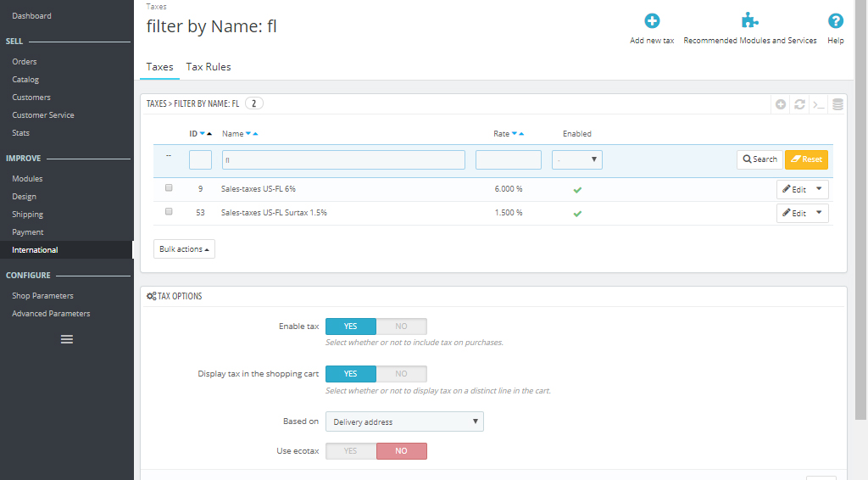Open Recommended Modules and Services puzzle icon
Screen dimensions: 868x480
click(749, 21)
